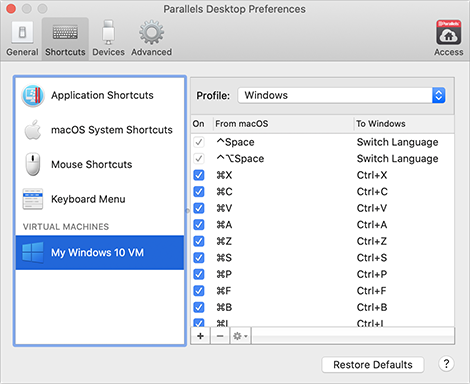470x384 pixels.
Task: Select the Shortcuts keyboard icon
Action: click(x=65, y=32)
